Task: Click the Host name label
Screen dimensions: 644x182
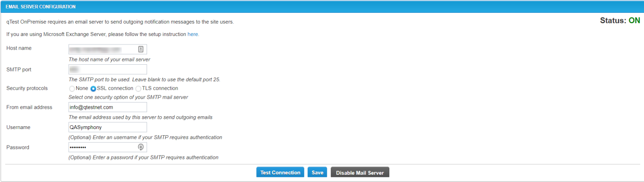Action: pyautogui.click(x=19, y=48)
